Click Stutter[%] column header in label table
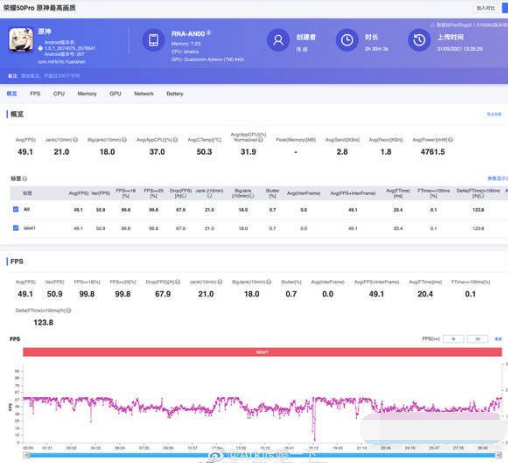Screen dimensions: 508x463 pos(272,193)
